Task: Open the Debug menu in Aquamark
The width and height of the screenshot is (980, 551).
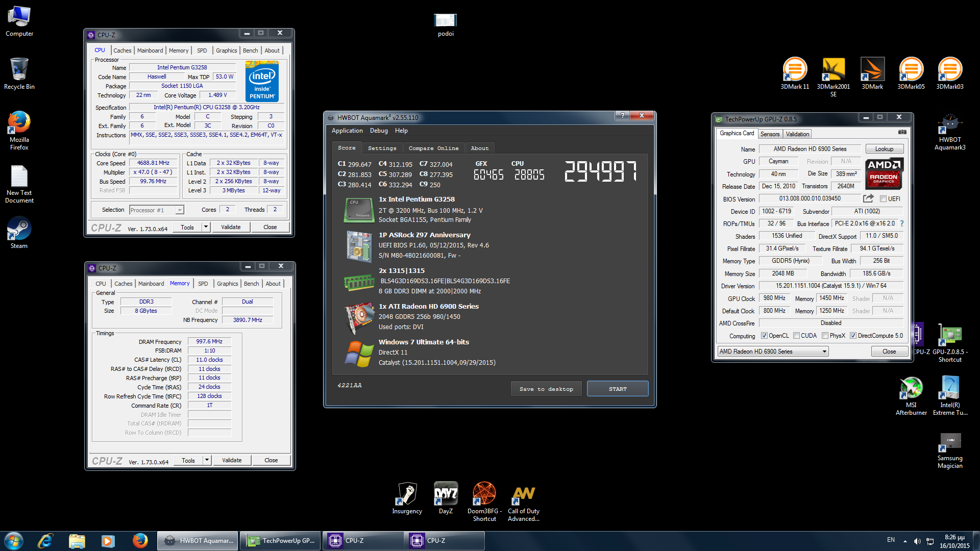Action: click(x=379, y=131)
